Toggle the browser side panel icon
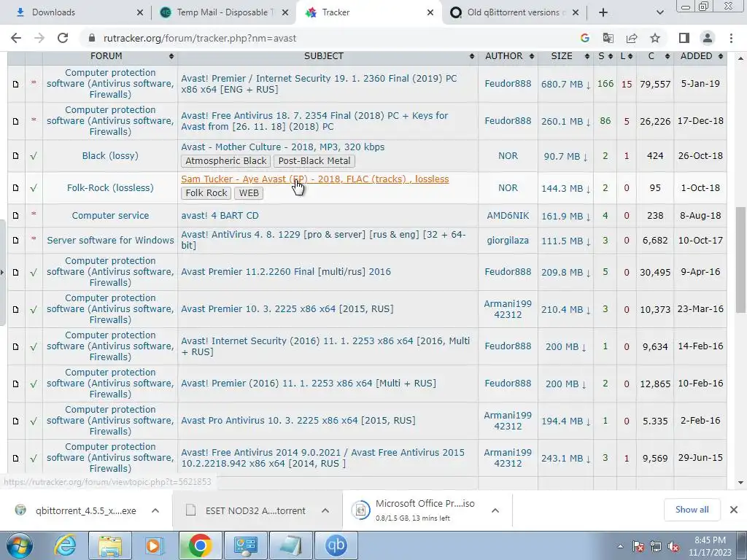Viewport: 747px width, 560px height. (x=684, y=38)
